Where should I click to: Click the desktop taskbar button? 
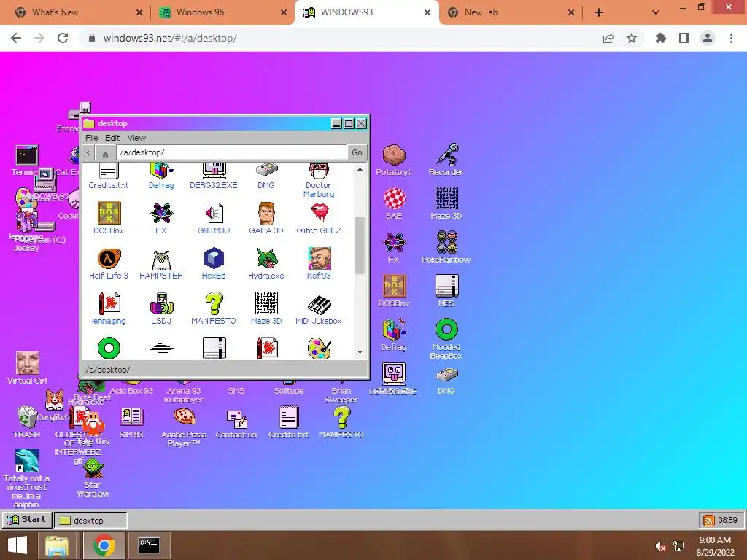tap(90, 520)
